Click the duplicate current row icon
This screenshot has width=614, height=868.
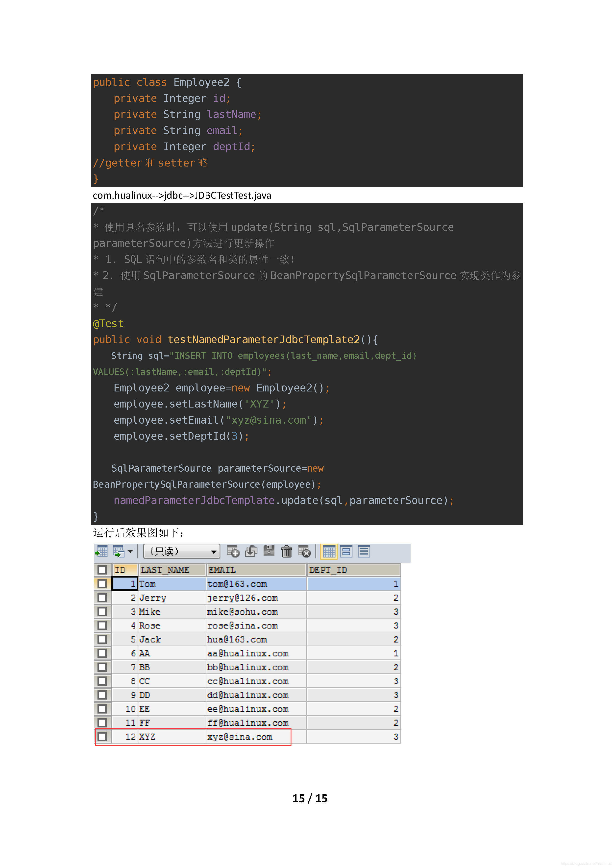[x=251, y=551]
